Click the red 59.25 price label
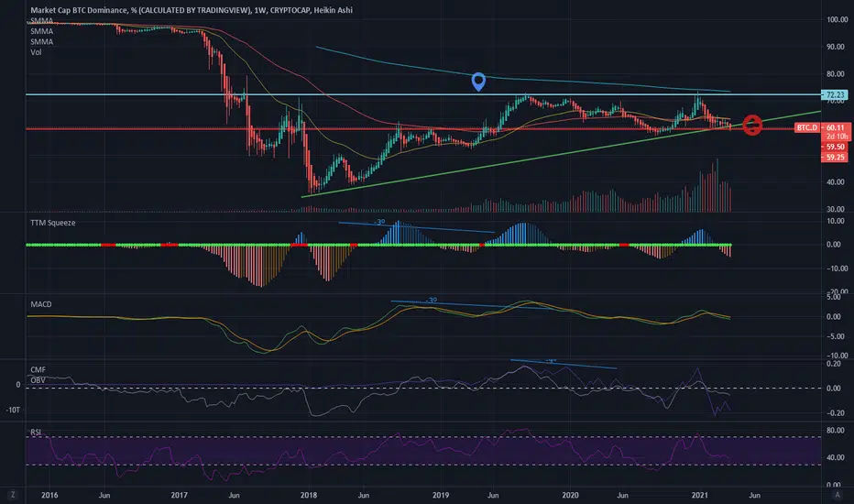Screen dimensions: 854x504 pyautogui.click(x=835, y=158)
